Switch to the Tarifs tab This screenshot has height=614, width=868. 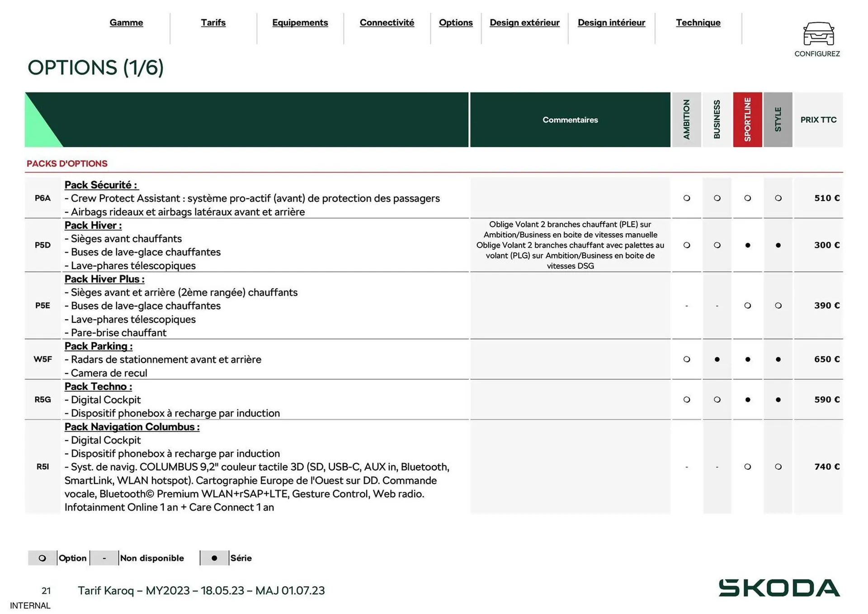tap(213, 23)
